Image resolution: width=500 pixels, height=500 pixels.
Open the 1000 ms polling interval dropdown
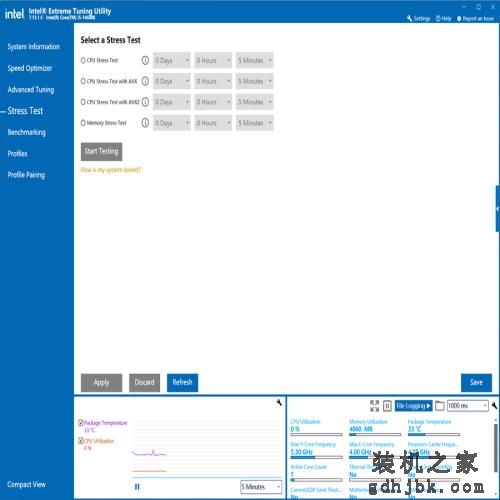coord(468,406)
